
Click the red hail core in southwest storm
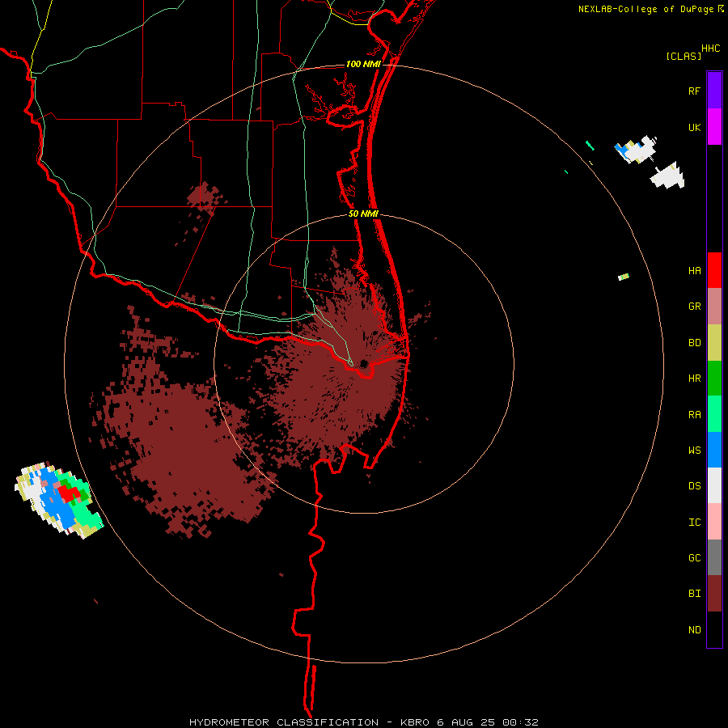(x=69, y=493)
